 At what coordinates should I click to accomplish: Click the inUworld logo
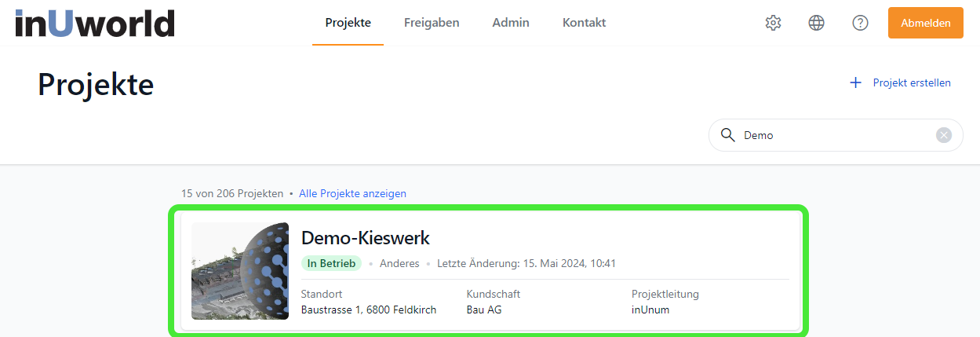click(x=94, y=23)
